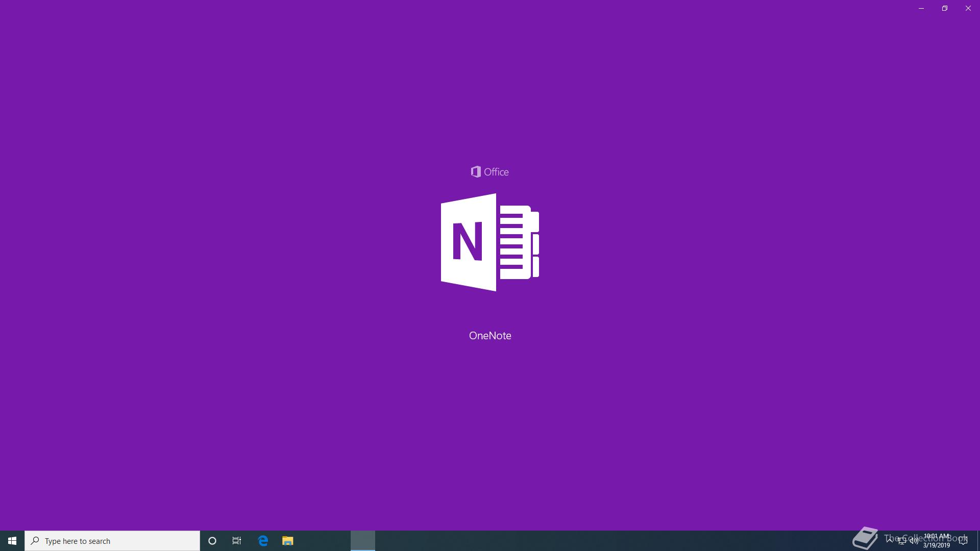Click the Show desktop sliver at taskbar end

(978, 541)
